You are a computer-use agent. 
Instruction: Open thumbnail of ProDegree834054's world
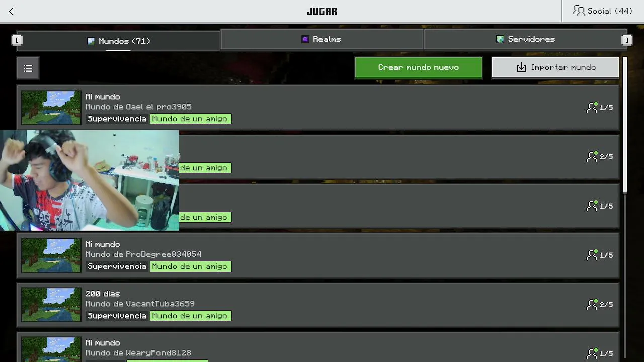(x=51, y=255)
